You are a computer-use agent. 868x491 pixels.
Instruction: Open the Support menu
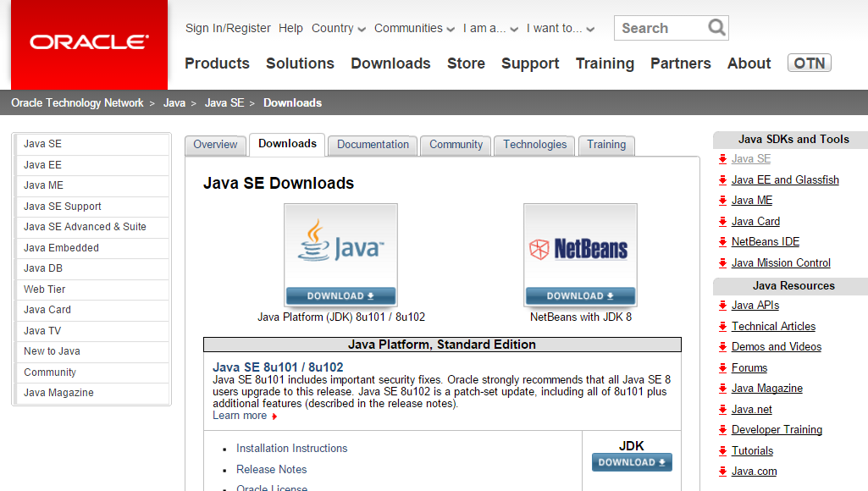(x=530, y=63)
